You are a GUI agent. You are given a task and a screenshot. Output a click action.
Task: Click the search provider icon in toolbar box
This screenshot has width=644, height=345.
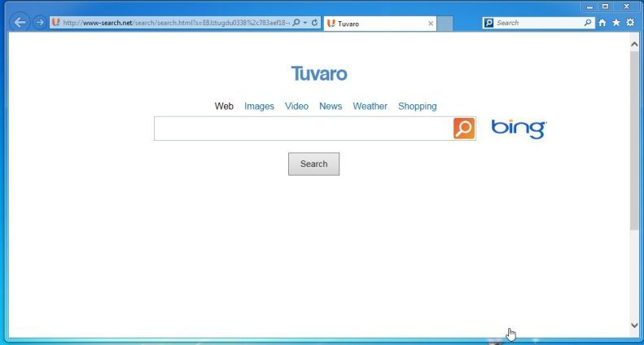(x=488, y=23)
